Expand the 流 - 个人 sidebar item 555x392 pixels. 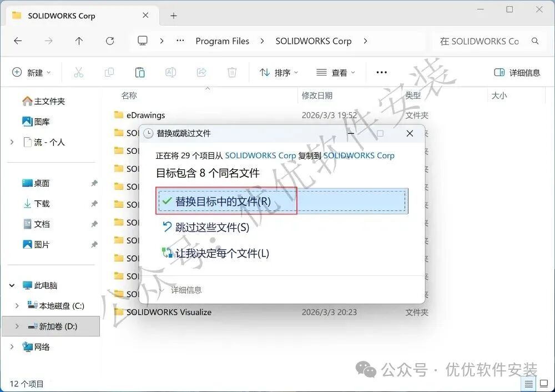click(12, 142)
